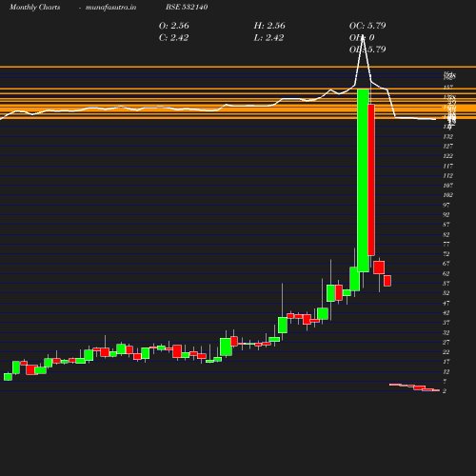Viewport: 476px width, 476px height.
Task: Click the 2 price axis label
Action: tap(445, 391)
